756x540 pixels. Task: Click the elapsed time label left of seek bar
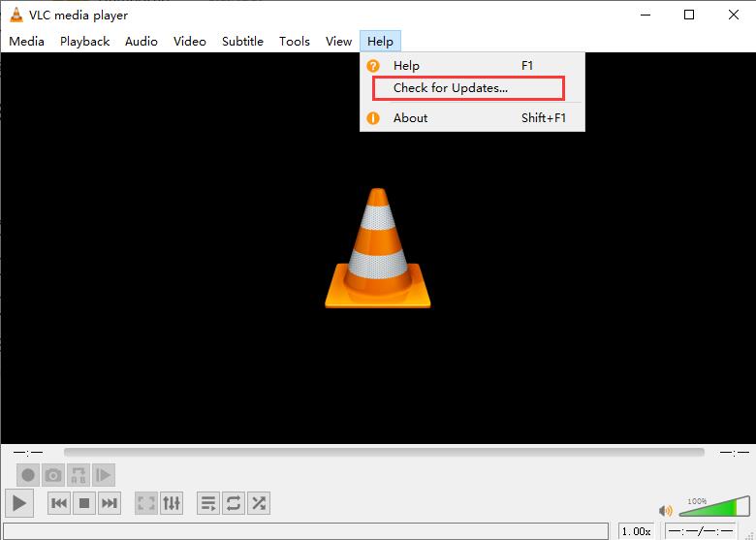(x=28, y=453)
